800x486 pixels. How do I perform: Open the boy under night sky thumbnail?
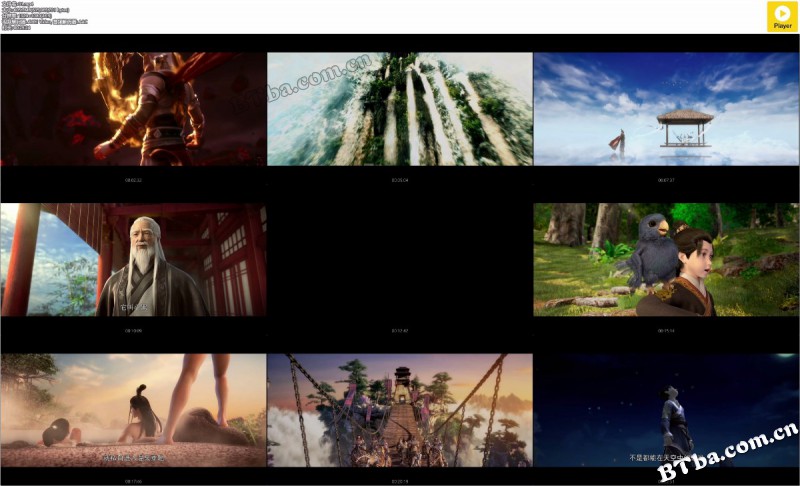(666, 411)
